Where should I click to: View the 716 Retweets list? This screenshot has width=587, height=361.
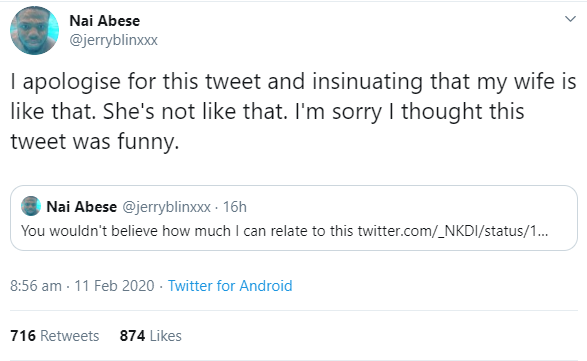55,336
